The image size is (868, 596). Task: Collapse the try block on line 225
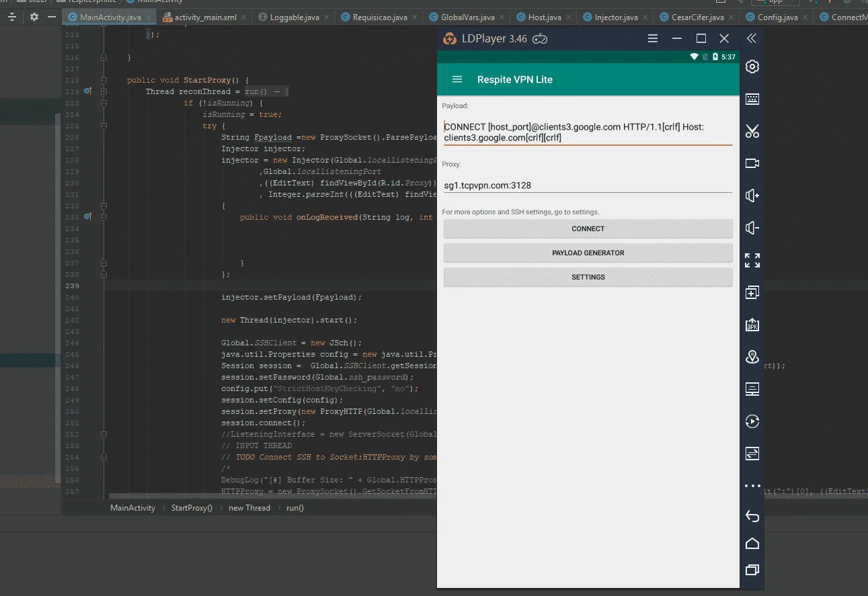point(104,126)
